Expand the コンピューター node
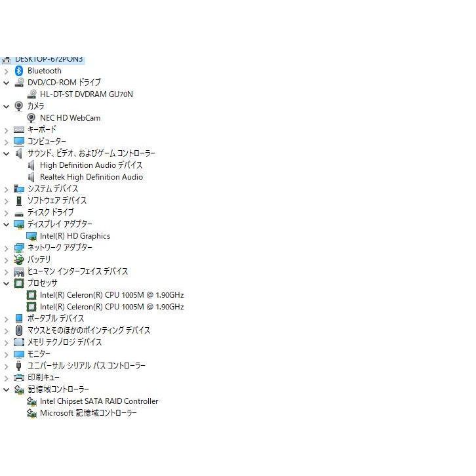476x476 pixels. pos(6,143)
